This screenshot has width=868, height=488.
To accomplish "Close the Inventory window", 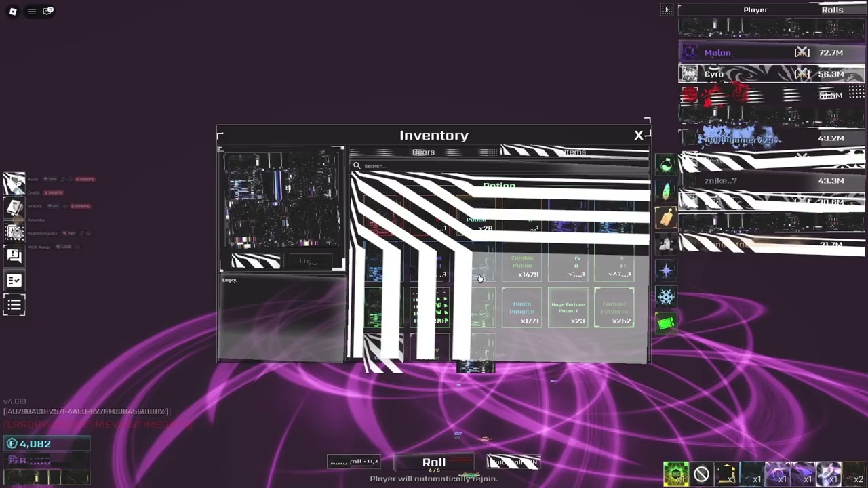I will pyautogui.click(x=638, y=136).
